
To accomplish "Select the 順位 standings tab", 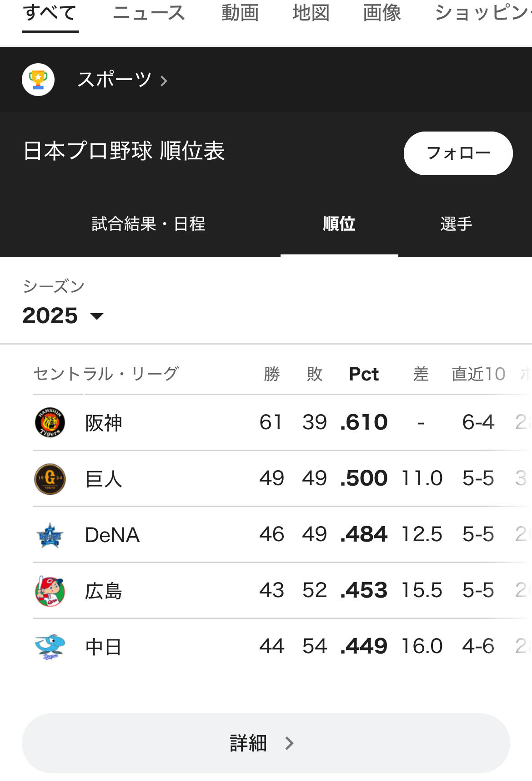I will 339,223.
